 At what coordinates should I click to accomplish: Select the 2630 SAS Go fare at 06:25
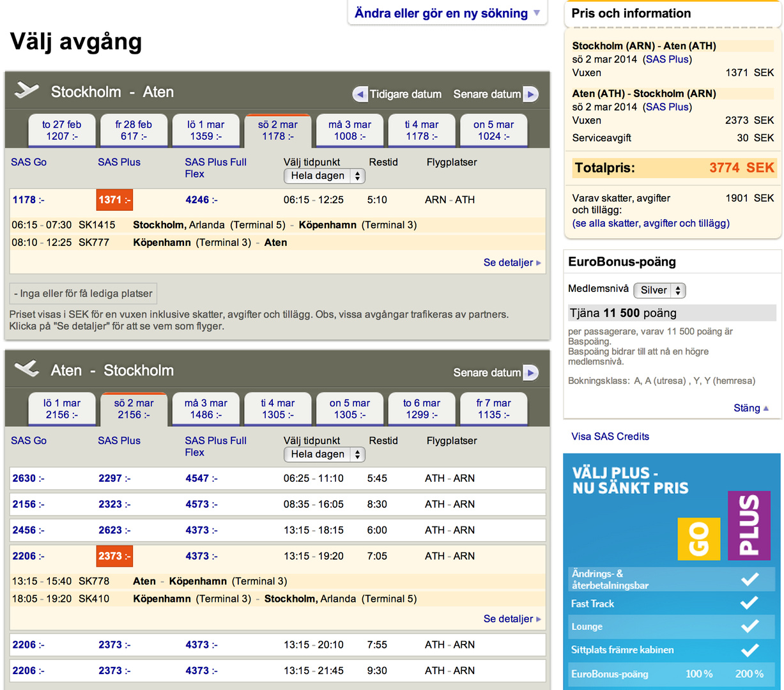click(x=28, y=479)
